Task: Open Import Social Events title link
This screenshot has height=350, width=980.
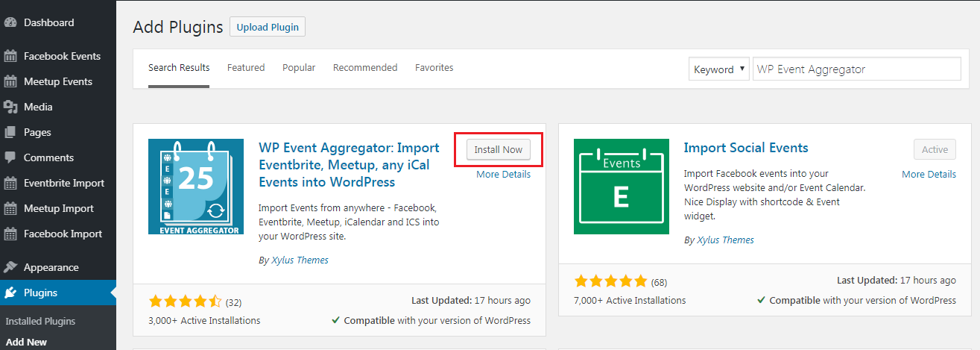Action: pos(746,148)
